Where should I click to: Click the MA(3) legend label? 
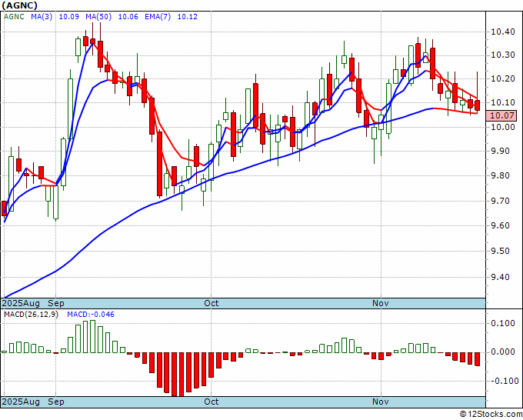coord(42,17)
